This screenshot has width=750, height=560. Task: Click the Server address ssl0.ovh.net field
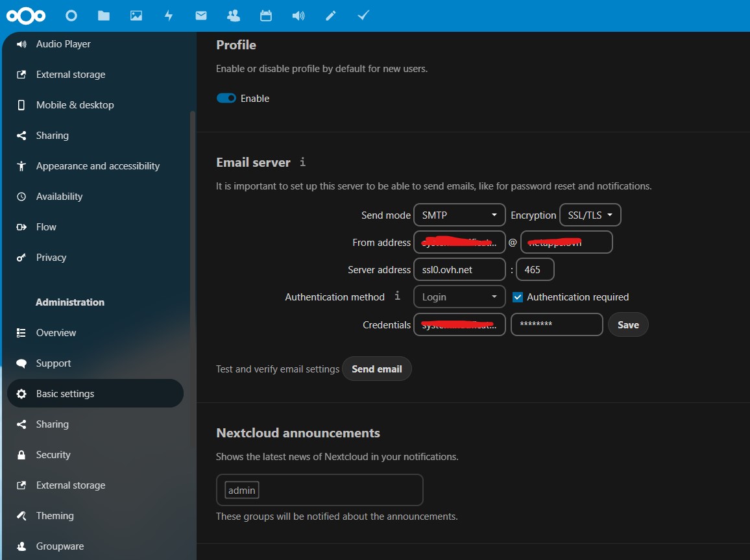[x=459, y=270]
